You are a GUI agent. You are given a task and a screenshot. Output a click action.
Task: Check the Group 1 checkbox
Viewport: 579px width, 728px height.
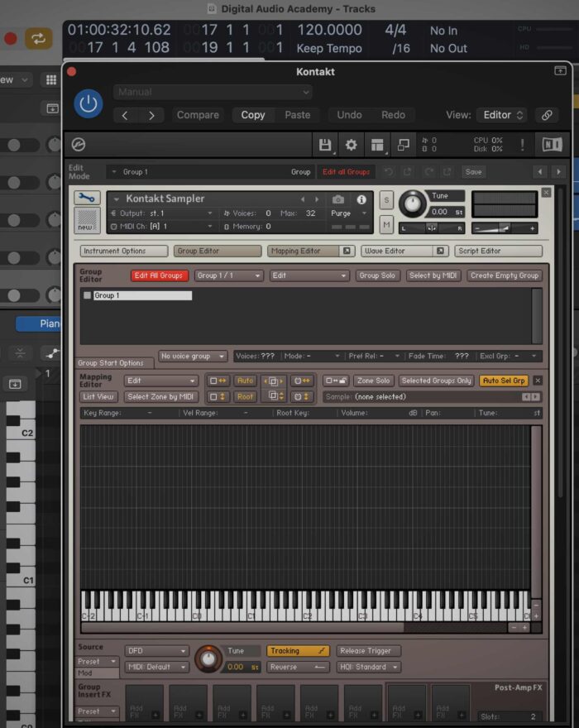(88, 295)
